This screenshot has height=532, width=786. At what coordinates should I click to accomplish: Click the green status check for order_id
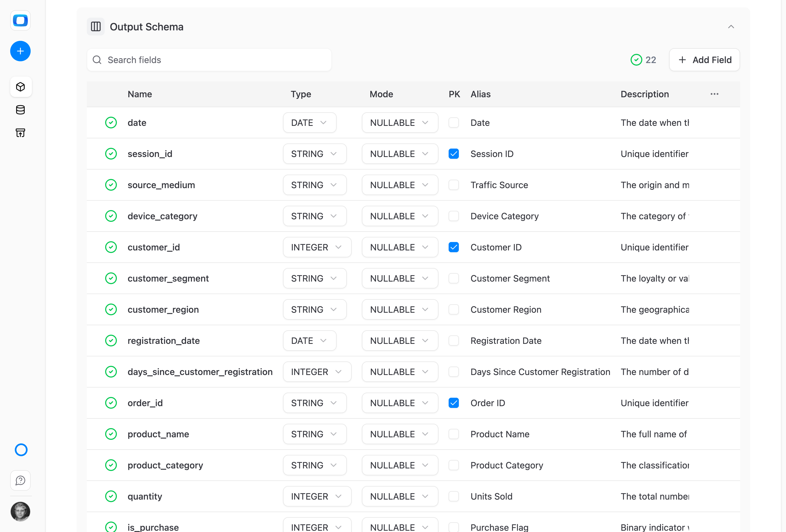coord(111,403)
